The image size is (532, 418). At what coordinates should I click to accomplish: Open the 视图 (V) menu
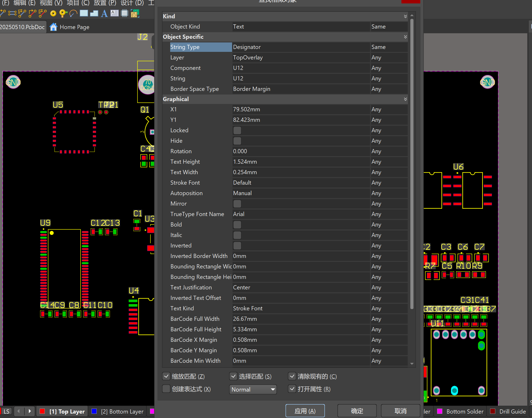(51, 3)
